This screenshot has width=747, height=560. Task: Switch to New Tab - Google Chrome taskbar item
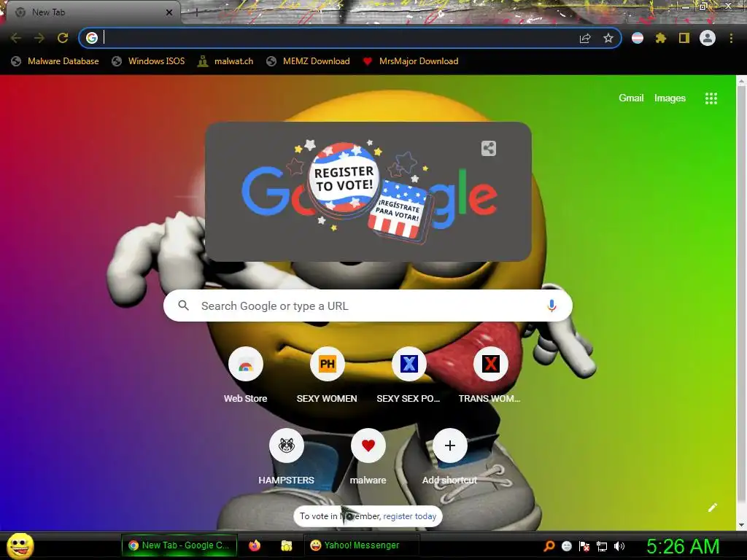[x=179, y=545]
